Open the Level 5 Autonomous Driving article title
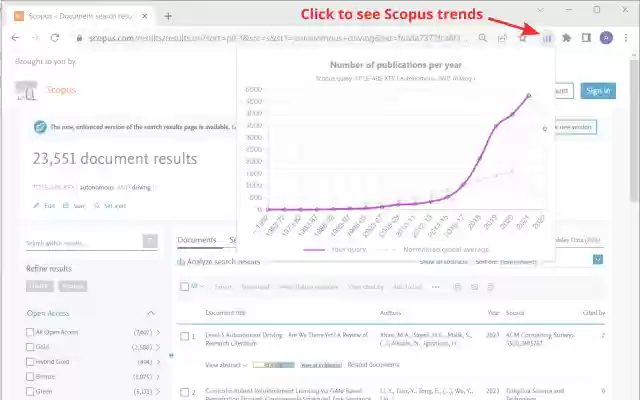 [x=287, y=339]
